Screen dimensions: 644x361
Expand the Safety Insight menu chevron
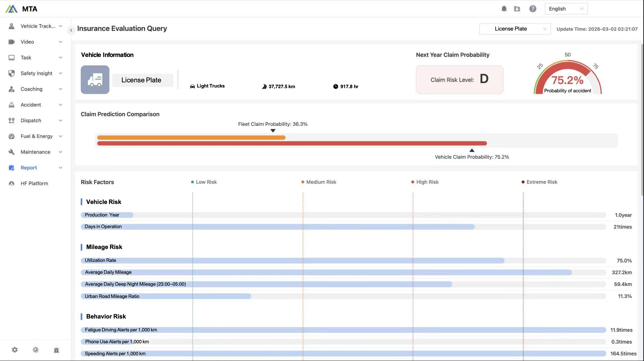(60, 73)
